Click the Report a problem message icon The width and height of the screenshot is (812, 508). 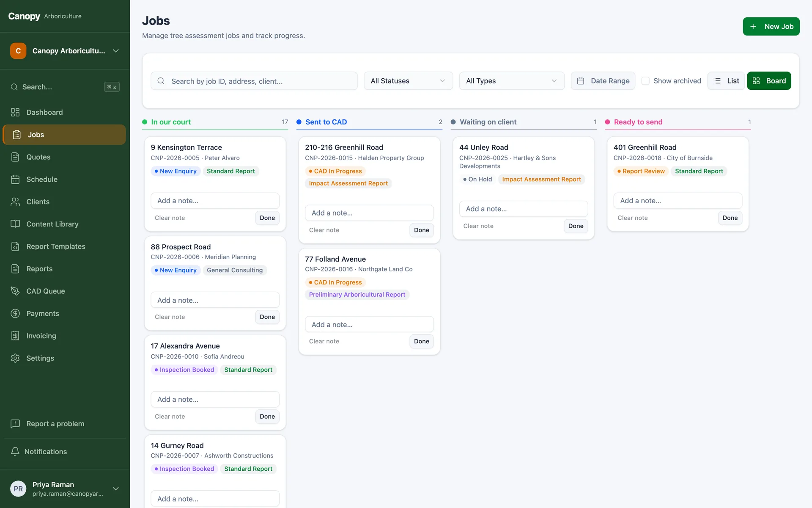tap(15, 424)
